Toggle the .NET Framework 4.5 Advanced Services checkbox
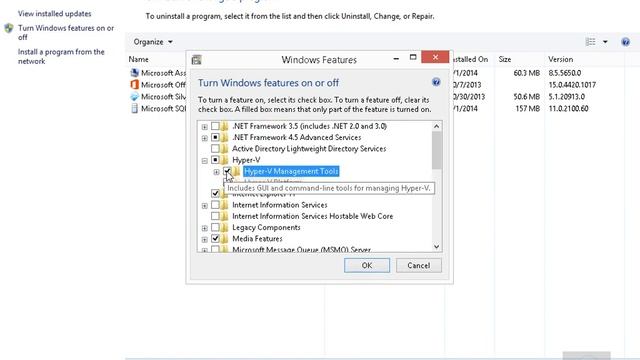640x360 pixels. click(215, 138)
